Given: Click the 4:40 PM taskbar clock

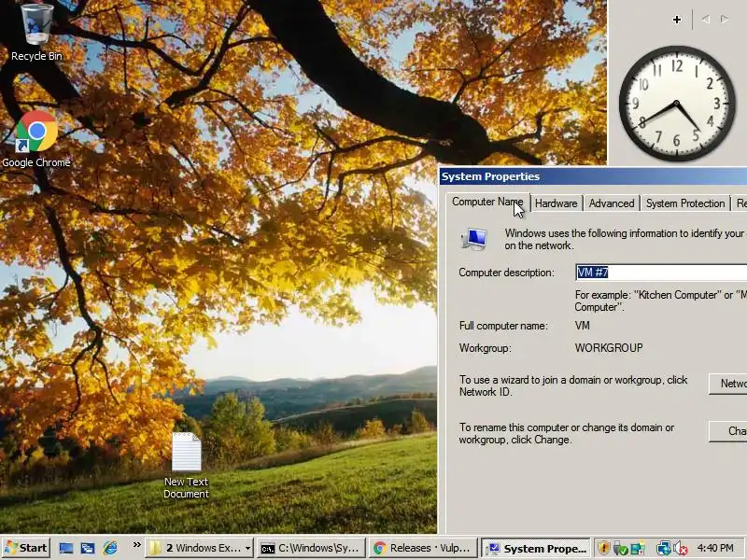Looking at the screenshot, I should (715, 548).
